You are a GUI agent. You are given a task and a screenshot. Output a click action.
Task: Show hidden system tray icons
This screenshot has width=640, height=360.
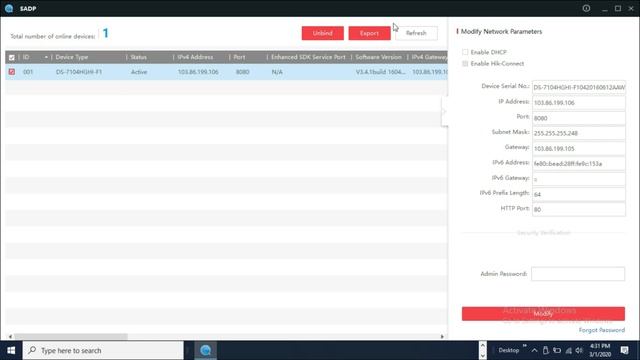[534, 350]
